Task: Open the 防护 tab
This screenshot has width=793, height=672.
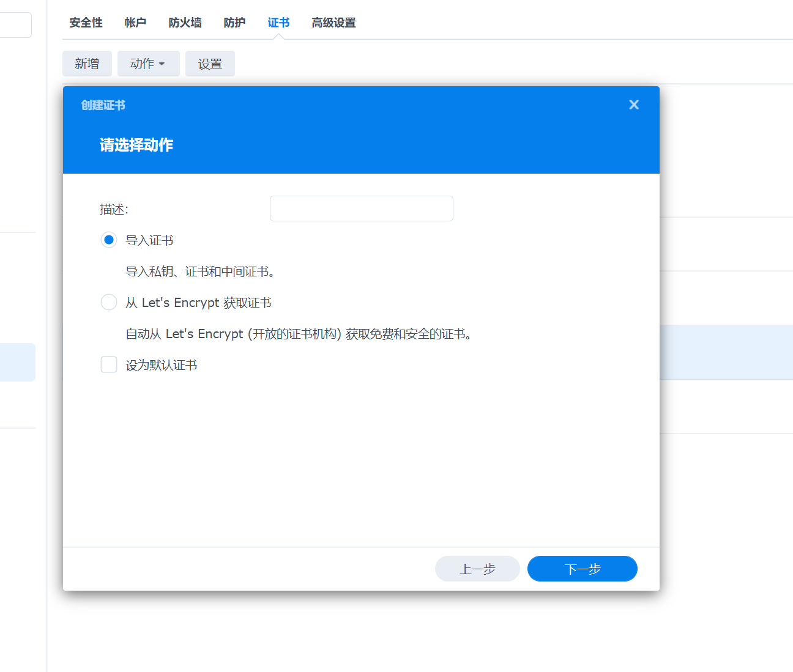Action: click(234, 23)
